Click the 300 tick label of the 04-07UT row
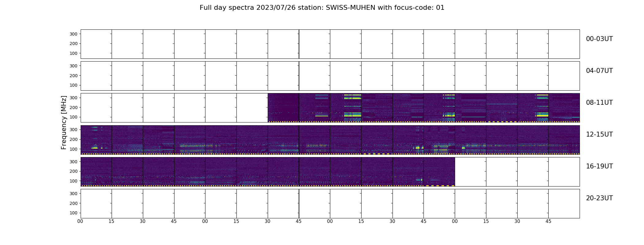Screen dimensions: 644x245 tap(74, 66)
